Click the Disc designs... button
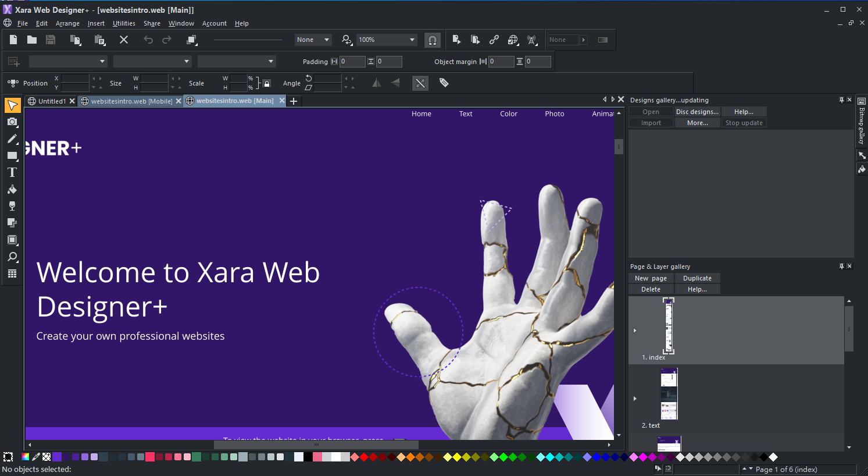 (697, 112)
